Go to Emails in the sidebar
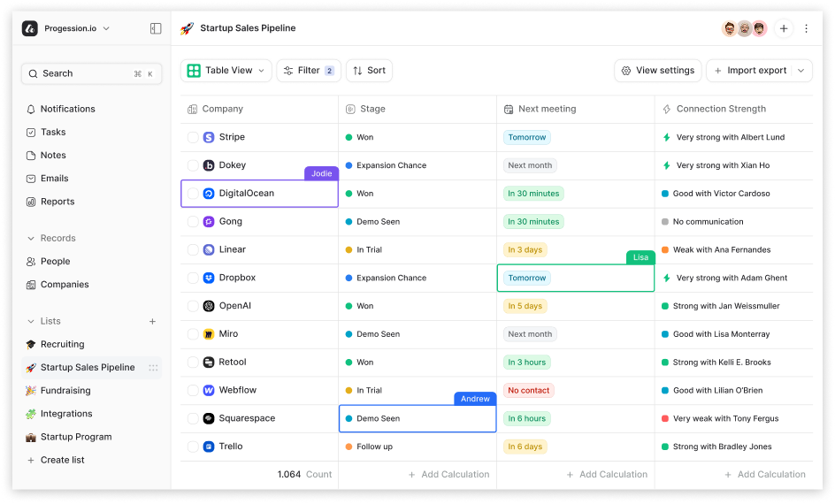835x504 pixels. click(48, 179)
